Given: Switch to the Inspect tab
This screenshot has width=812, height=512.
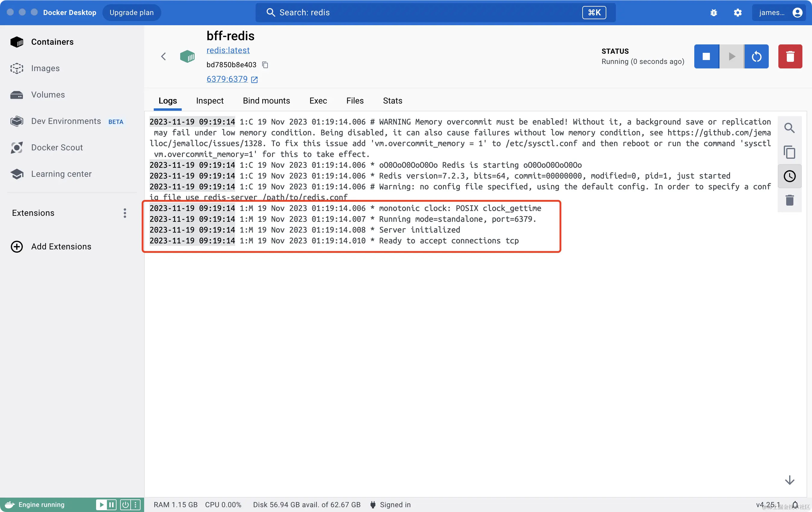Looking at the screenshot, I should tap(210, 101).
